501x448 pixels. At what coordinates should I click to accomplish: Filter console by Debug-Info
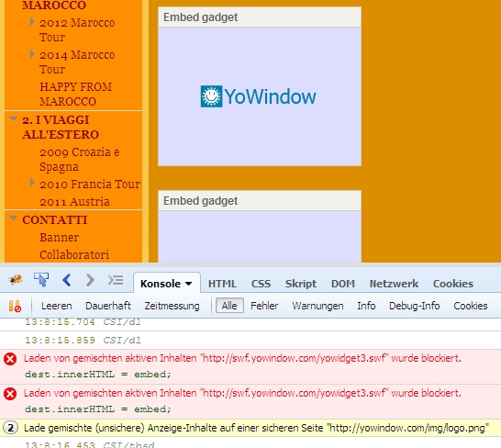[x=414, y=306]
